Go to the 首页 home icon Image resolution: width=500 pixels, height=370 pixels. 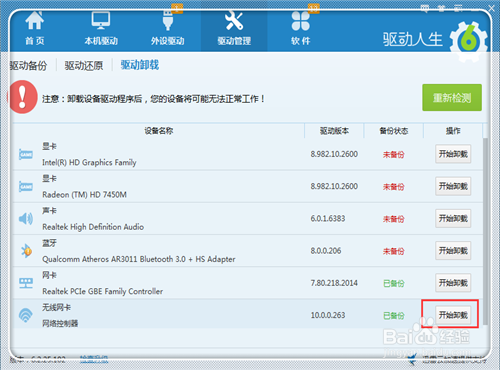(34, 21)
